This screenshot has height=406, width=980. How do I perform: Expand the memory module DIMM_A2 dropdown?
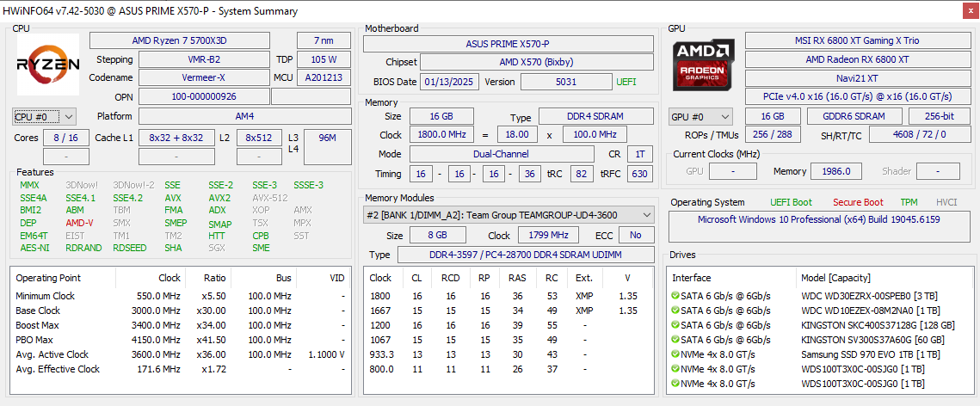click(x=508, y=215)
